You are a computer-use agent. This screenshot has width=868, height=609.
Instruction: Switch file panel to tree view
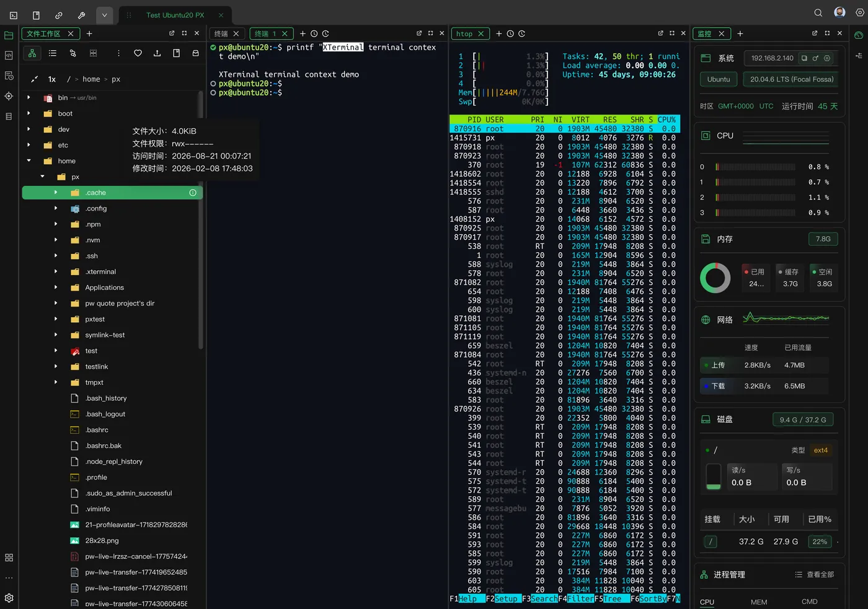32,53
